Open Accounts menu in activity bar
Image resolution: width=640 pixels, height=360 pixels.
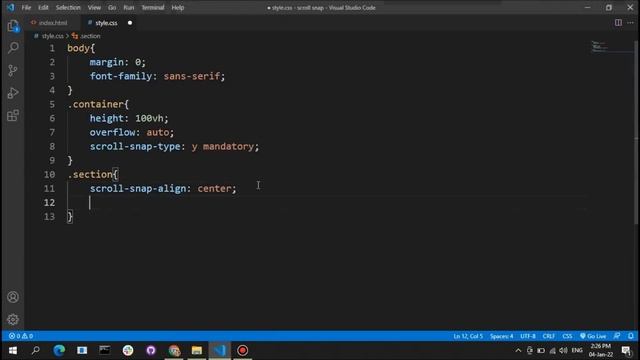(13, 297)
